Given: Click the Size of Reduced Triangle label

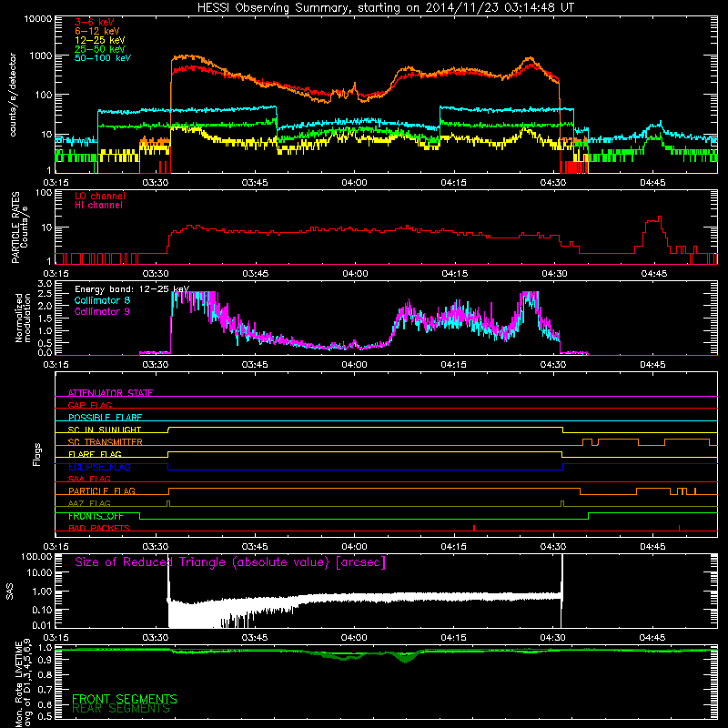Looking at the screenshot, I should pyautogui.click(x=230, y=562).
